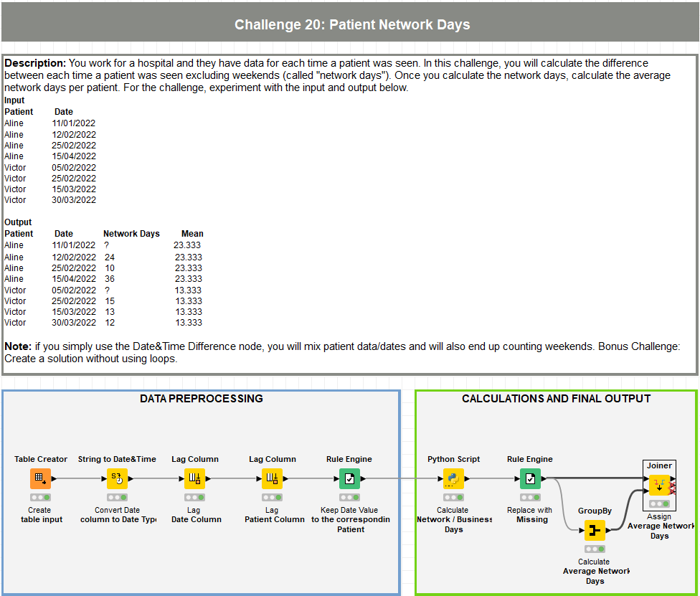Screen dimensions: 700x596
Task: Select the DATA PREPROCESSING annotation title
Action: [x=201, y=399]
